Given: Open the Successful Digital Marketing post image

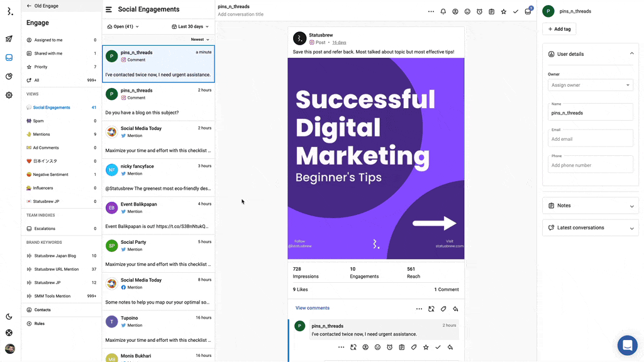Looking at the screenshot, I should pos(376,158).
